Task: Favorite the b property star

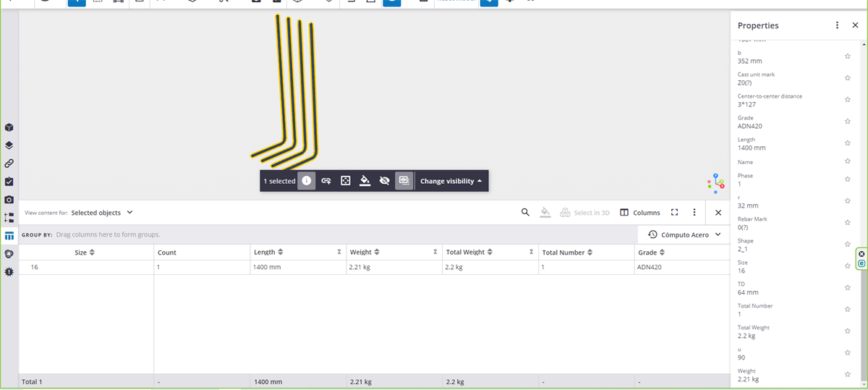Action: (x=848, y=56)
